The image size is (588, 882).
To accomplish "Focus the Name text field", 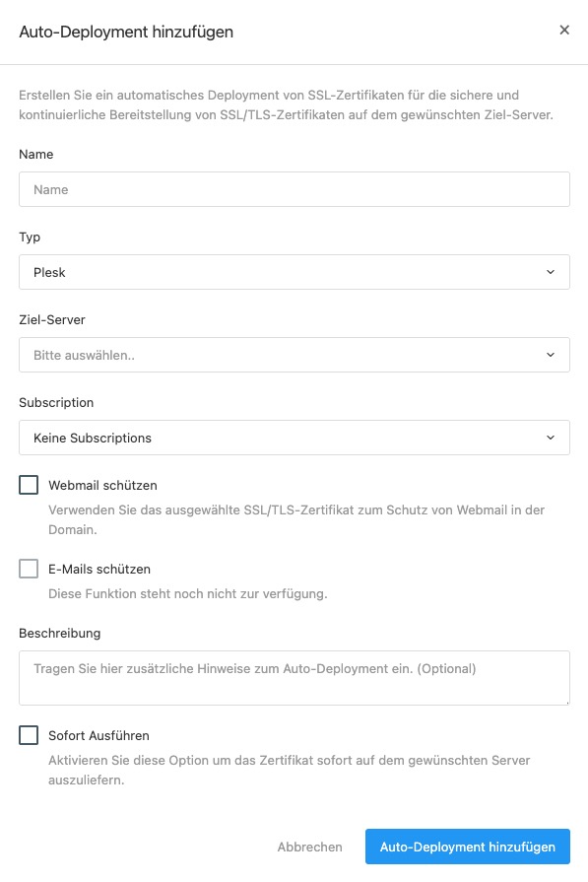I will [x=294, y=189].
